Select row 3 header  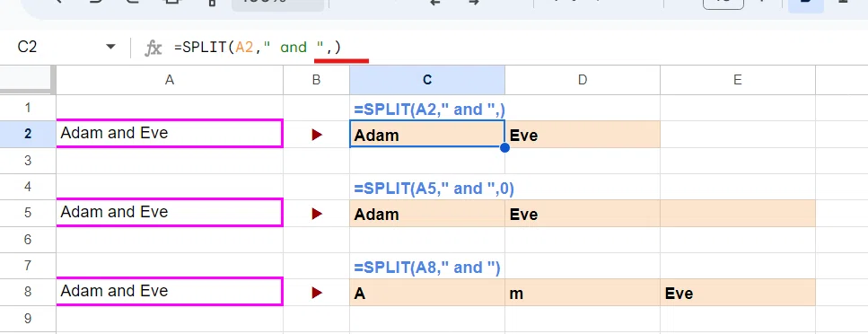28,161
